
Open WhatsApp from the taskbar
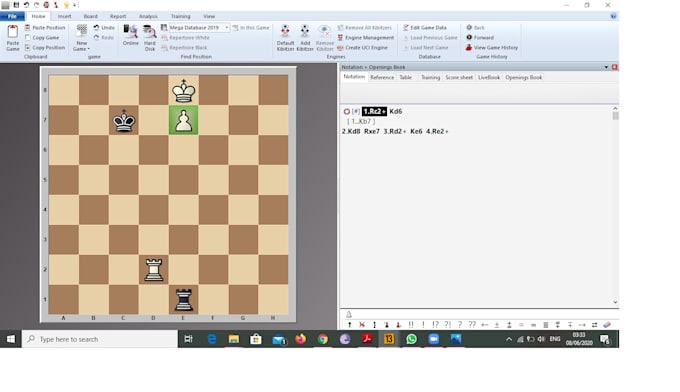coord(411,339)
